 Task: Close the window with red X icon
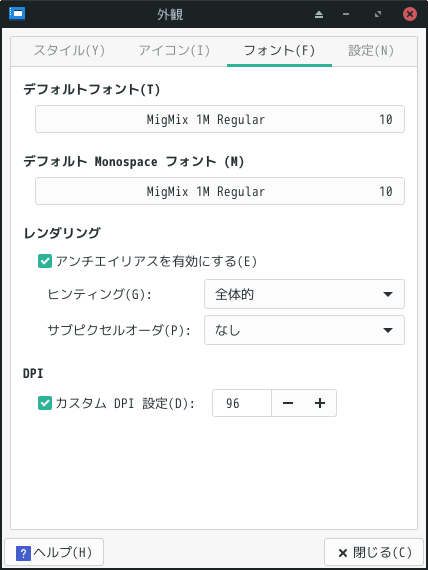(x=410, y=14)
